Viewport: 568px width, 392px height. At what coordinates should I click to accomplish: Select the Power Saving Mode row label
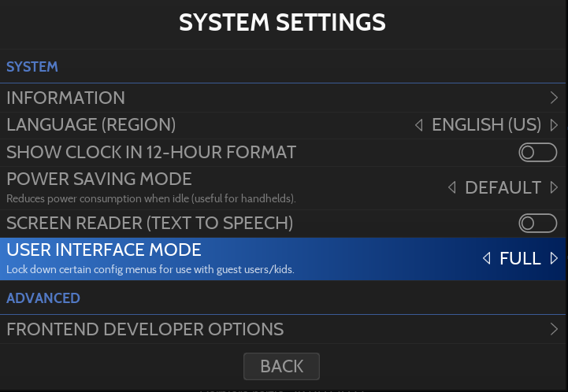coord(99,179)
